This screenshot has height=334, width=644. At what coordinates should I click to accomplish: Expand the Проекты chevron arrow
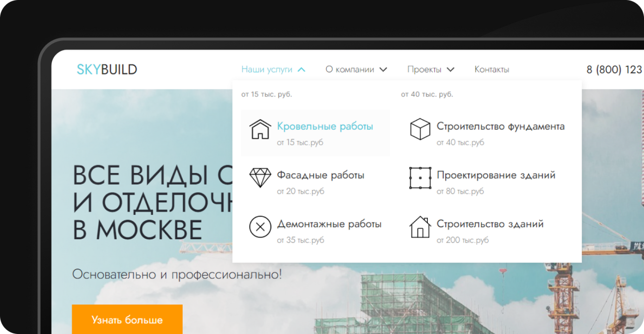tap(451, 70)
